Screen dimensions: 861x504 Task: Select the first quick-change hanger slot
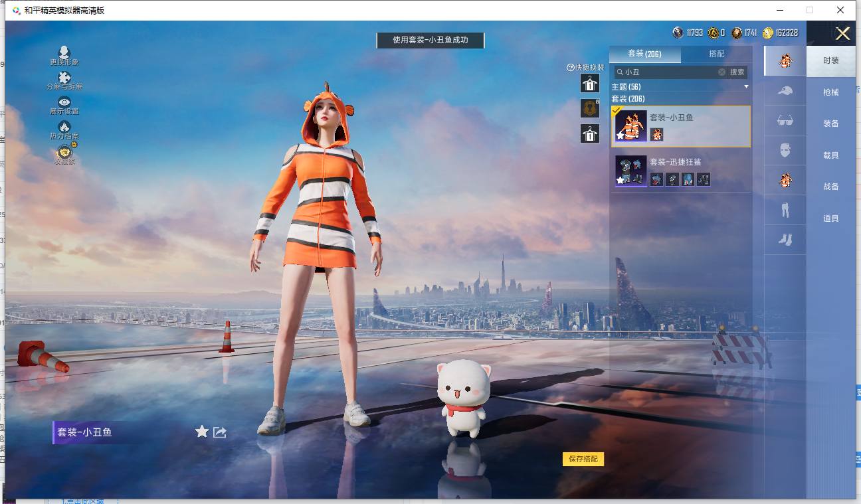(x=590, y=83)
